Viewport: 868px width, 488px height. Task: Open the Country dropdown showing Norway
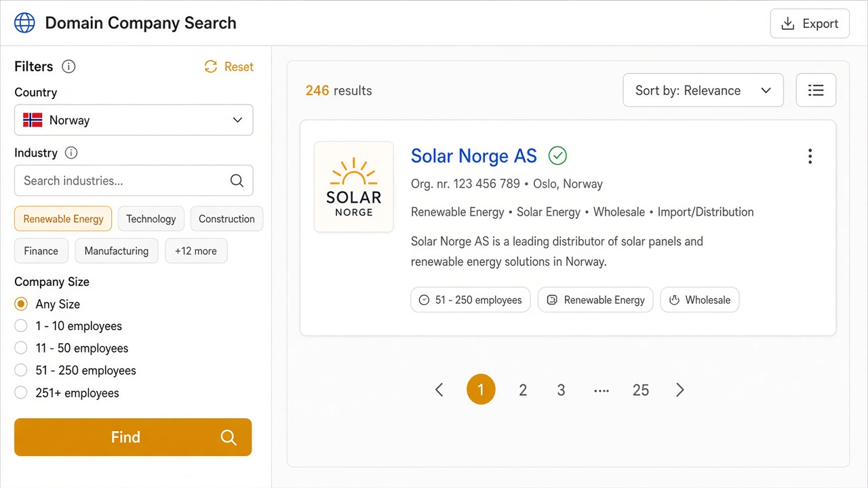tap(134, 120)
